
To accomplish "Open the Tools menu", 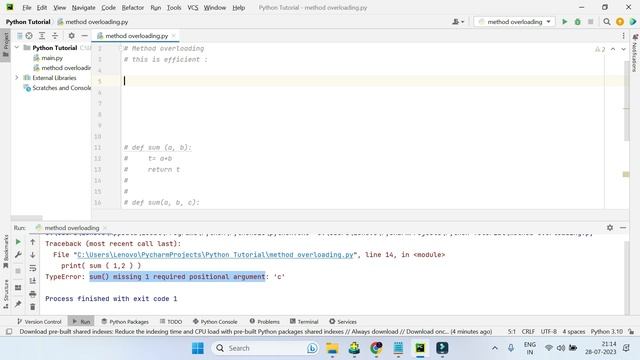I will coord(174,8).
